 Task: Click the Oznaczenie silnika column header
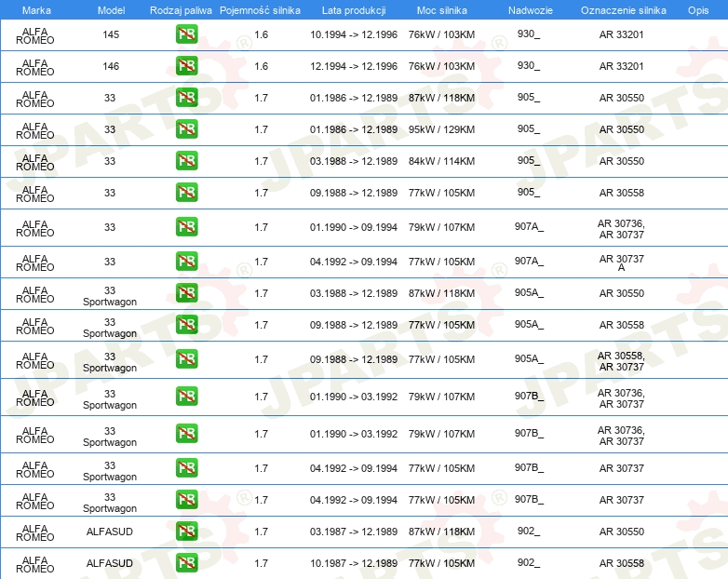tap(624, 10)
